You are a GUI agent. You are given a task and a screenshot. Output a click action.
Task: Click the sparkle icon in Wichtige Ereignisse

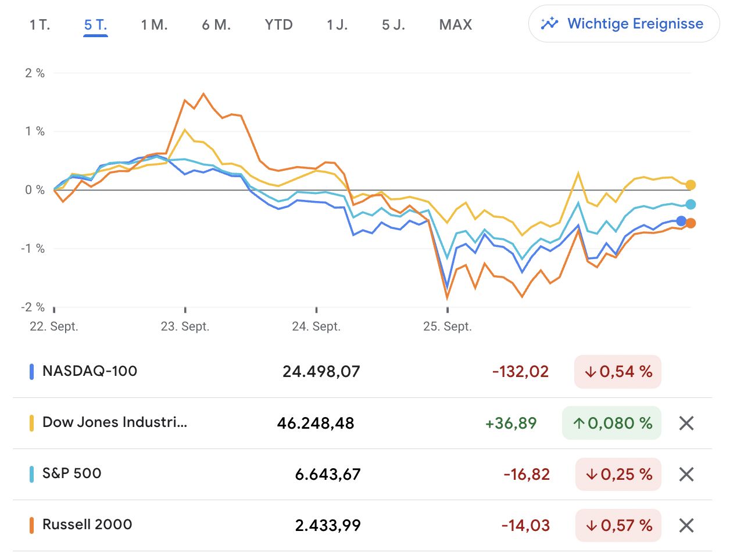(x=549, y=24)
